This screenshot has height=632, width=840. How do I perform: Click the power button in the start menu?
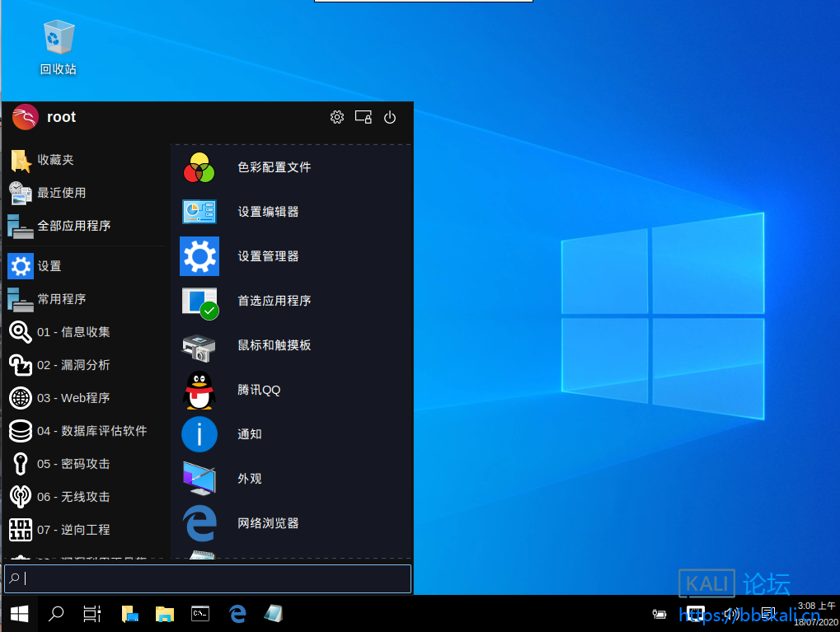coord(389,117)
